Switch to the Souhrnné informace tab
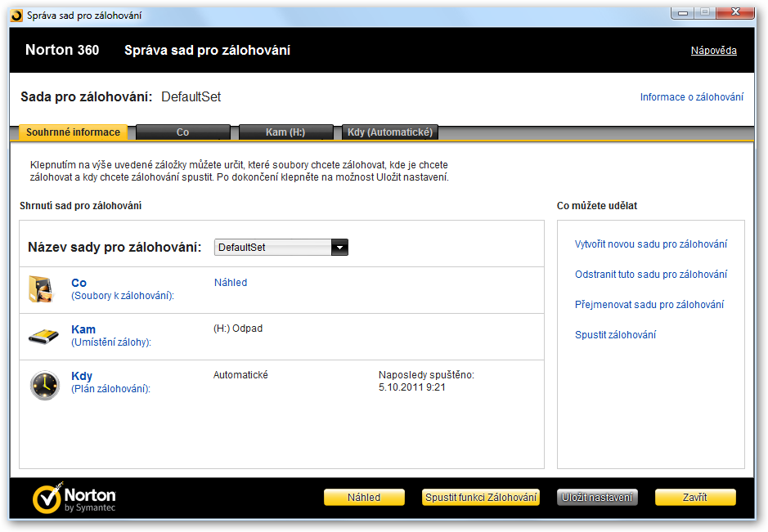Image resolution: width=768 pixels, height=532 pixels. (x=73, y=132)
